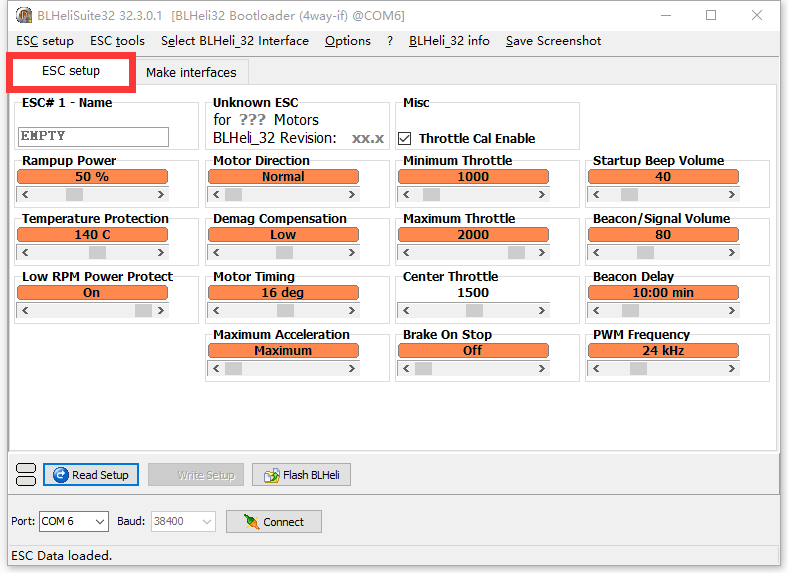Increase Minimum Throttle with right arrow
The width and height of the screenshot is (788, 573).
[x=542, y=195]
